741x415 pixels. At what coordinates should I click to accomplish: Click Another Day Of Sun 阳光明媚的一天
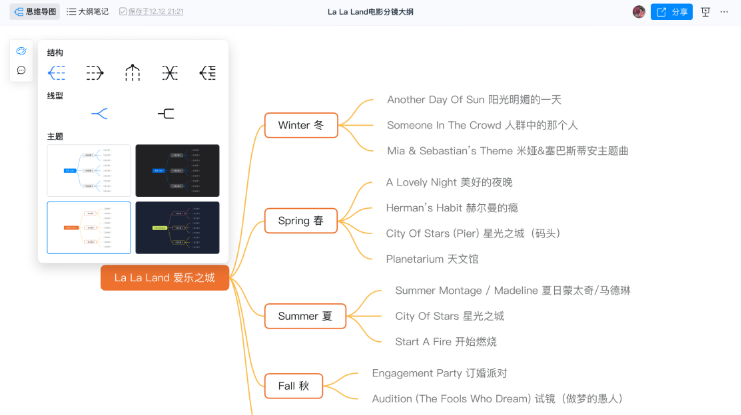pos(474,100)
